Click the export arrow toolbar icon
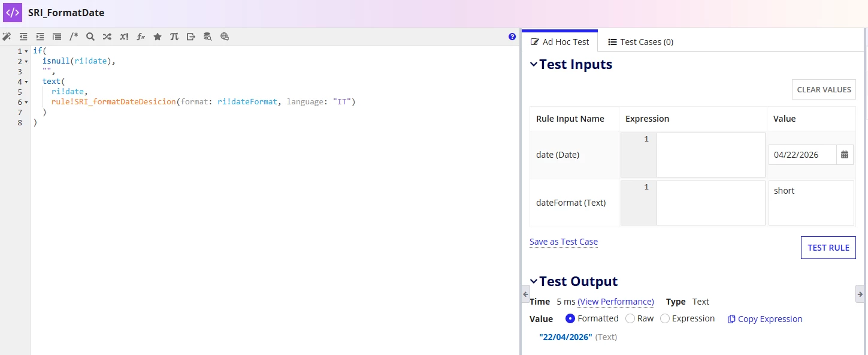The width and height of the screenshot is (868, 355). (x=191, y=37)
